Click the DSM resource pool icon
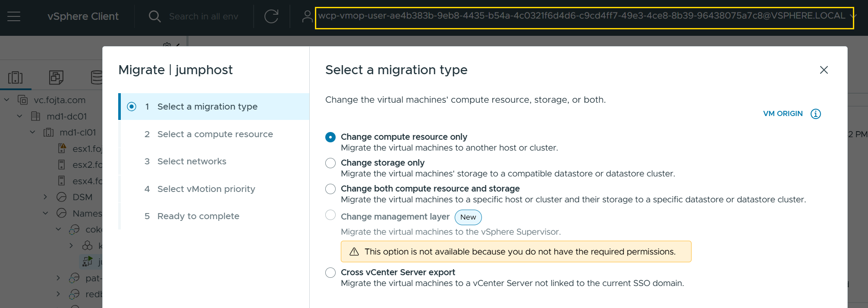Screen dimensions: 868x308 pos(62,197)
